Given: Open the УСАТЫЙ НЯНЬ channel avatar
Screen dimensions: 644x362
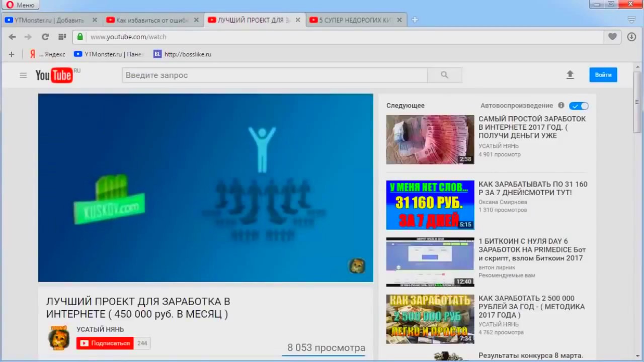Looking at the screenshot, I should click(x=59, y=337).
